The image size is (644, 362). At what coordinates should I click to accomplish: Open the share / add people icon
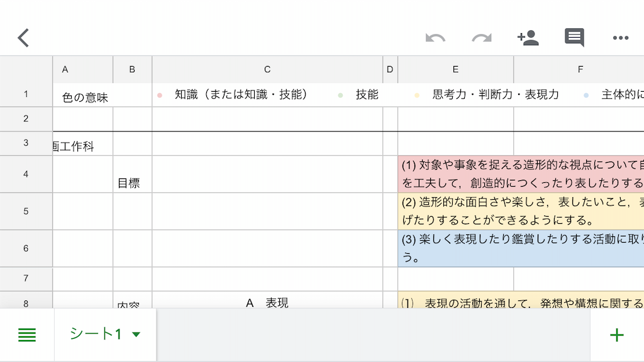(x=528, y=38)
